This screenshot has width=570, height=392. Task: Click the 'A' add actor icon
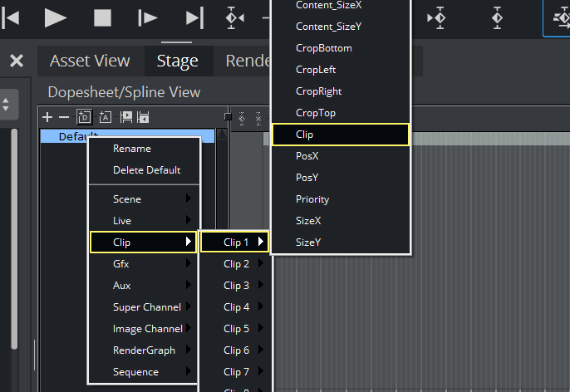(x=105, y=118)
